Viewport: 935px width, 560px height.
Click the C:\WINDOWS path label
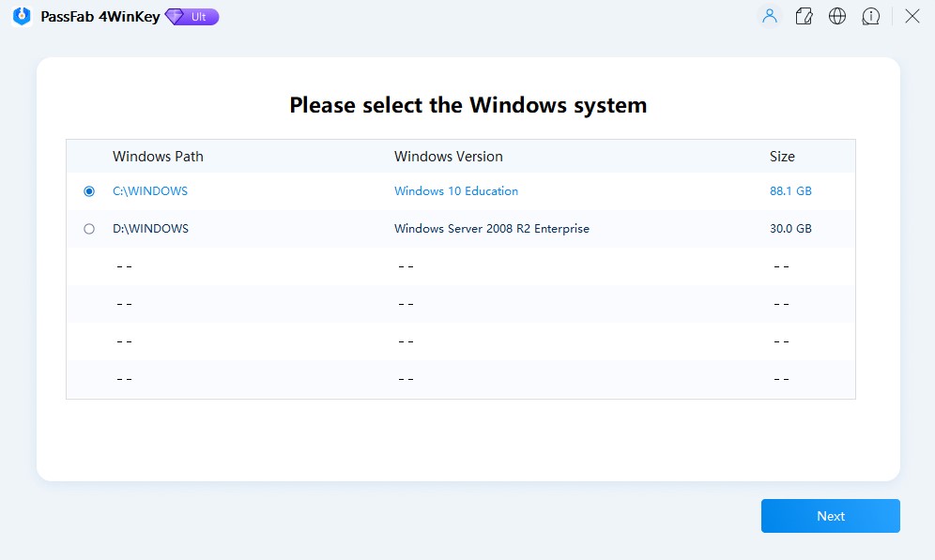[x=150, y=191]
